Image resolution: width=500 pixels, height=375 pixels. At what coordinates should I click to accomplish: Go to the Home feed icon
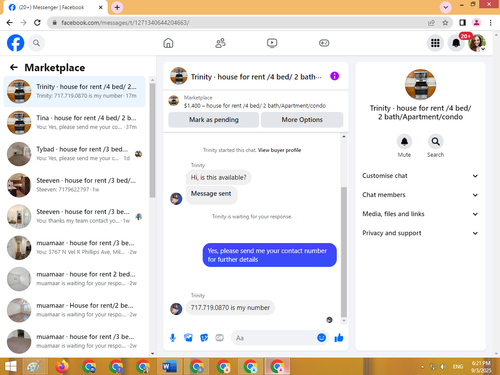click(168, 43)
